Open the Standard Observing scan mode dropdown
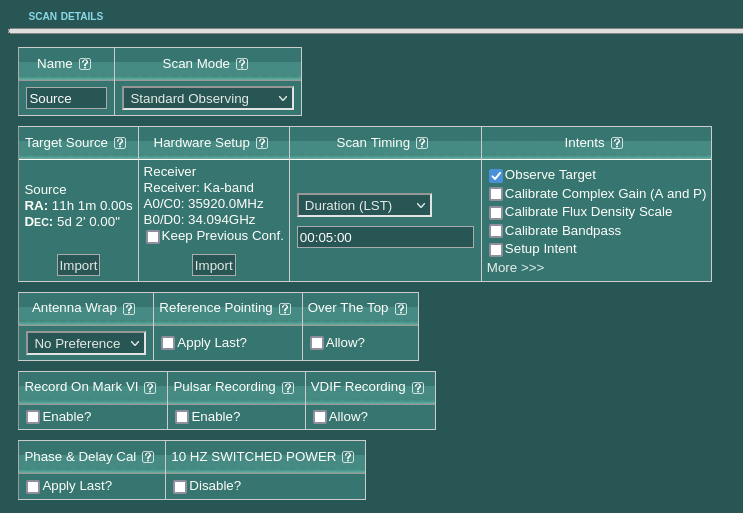The width and height of the screenshot is (743, 513). tap(207, 98)
